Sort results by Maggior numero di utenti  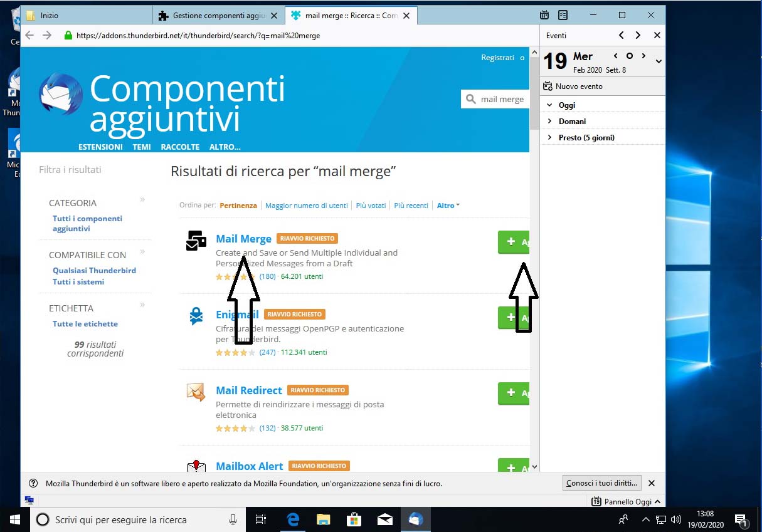point(306,206)
